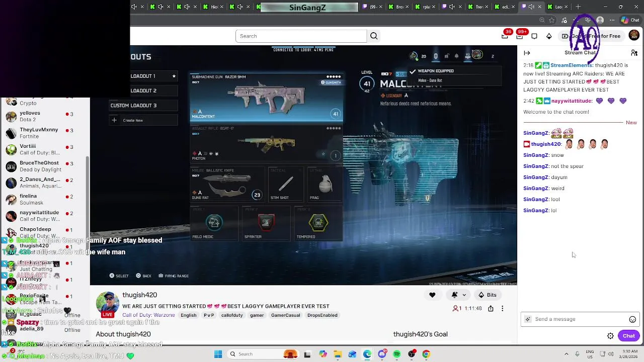Click the search magnifier button

374,36
